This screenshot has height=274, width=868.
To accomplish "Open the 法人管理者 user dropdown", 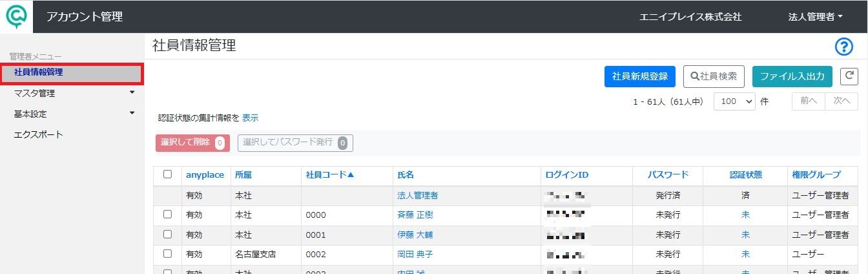I will pyautogui.click(x=816, y=17).
